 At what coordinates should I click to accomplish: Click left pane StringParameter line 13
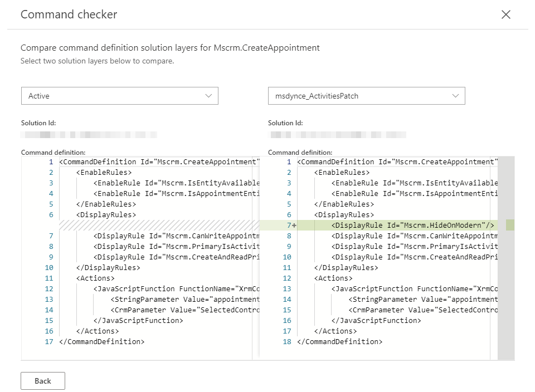coord(184,299)
